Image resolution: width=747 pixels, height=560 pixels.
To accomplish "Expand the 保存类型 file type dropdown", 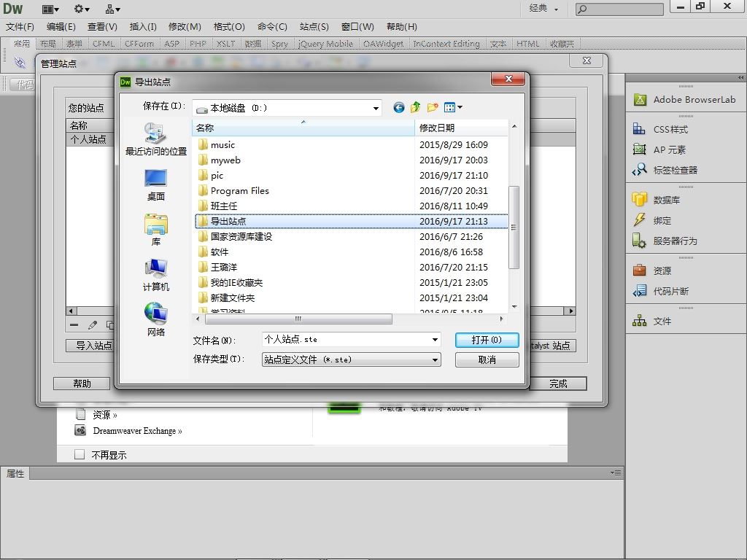I will 435,360.
